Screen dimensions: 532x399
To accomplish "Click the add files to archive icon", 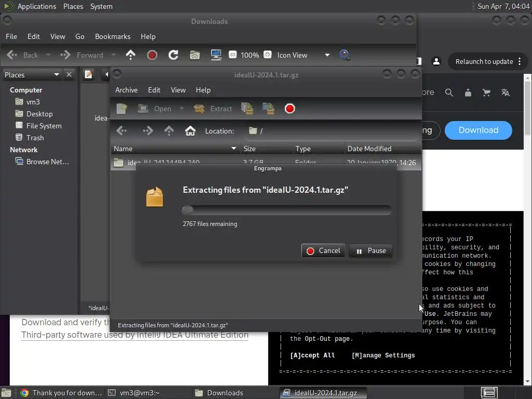I will point(247,109).
